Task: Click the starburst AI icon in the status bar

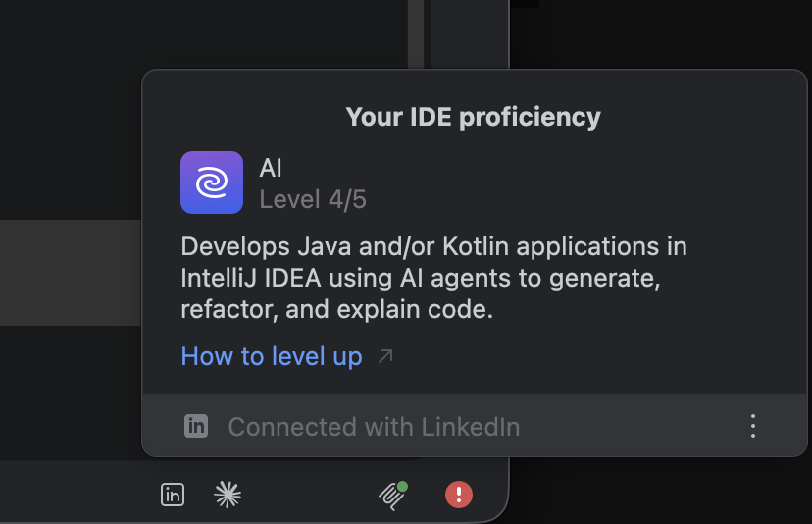Action: pyautogui.click(x=228, y=495)
